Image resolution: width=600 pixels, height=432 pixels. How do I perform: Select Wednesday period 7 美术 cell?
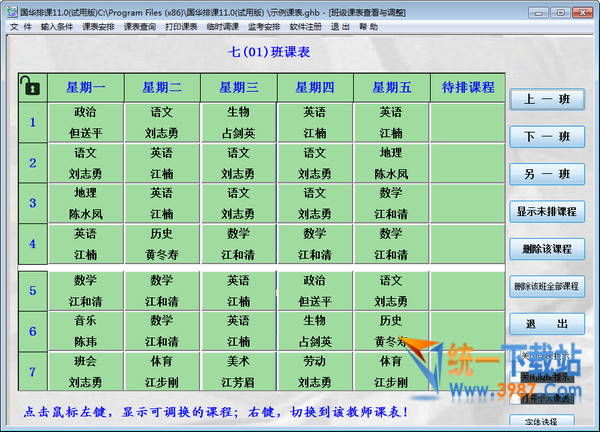238,371
